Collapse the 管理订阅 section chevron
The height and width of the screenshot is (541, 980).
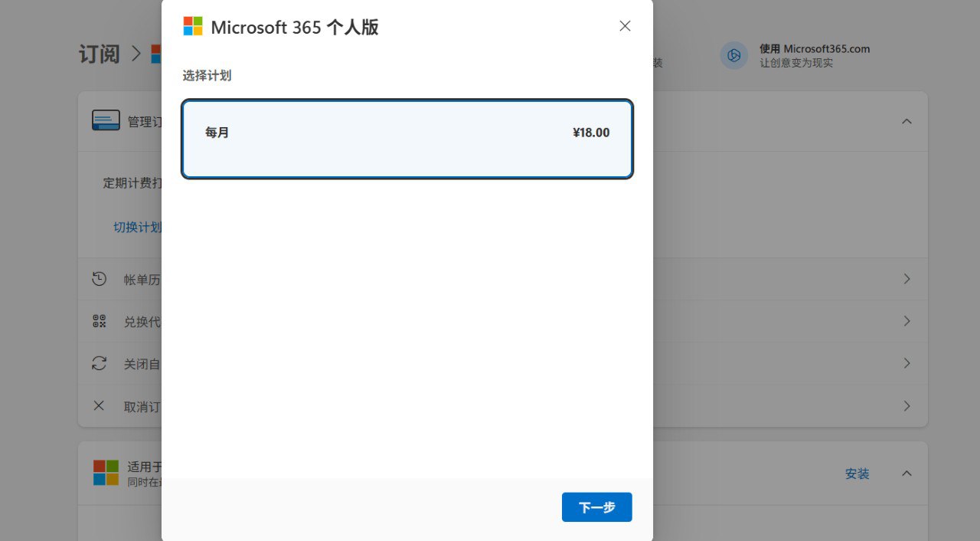[906, 122]
